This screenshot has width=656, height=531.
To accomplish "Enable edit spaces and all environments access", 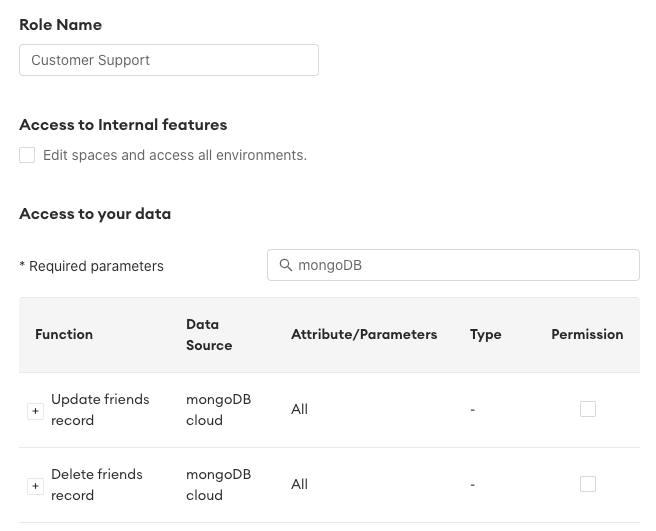I will click(27, 155).
